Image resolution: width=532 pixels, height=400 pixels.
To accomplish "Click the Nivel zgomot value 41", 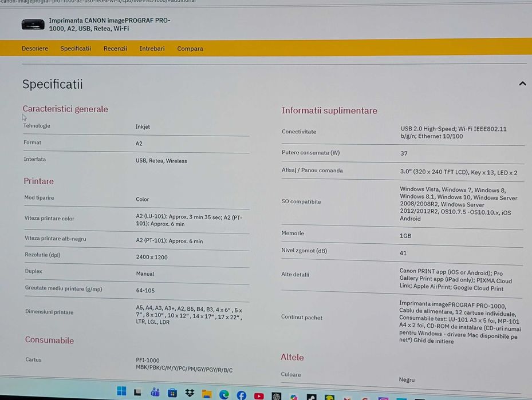I will tap(403, 254).
